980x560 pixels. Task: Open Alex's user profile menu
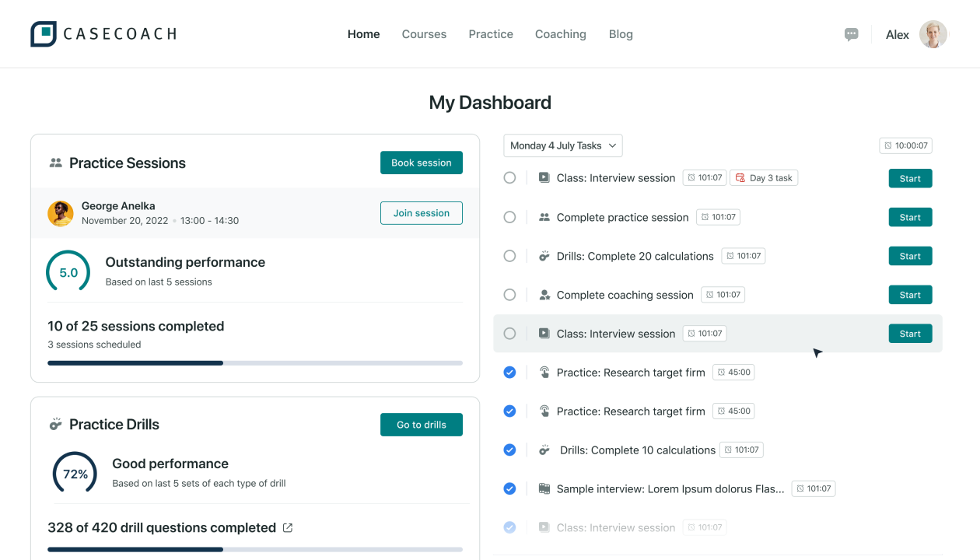click(933, 34)
